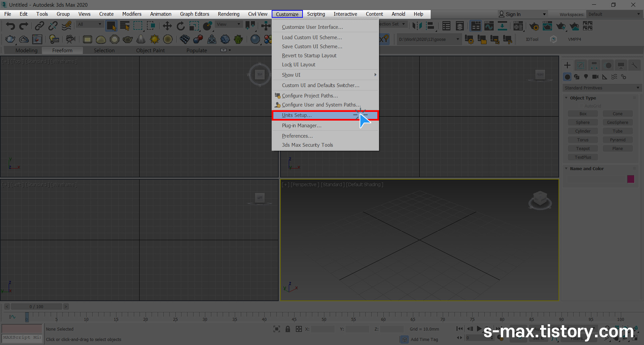The height and width of the screenshot is (345, 644).
Task: Create a Box primitive
Action: (583, 114)
